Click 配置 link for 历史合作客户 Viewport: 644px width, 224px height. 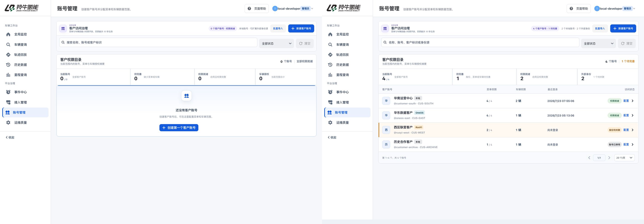626,144
